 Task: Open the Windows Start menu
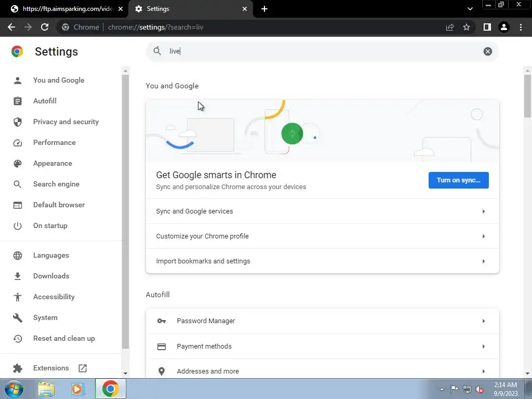pyautogui.click(x=14, y=389)
